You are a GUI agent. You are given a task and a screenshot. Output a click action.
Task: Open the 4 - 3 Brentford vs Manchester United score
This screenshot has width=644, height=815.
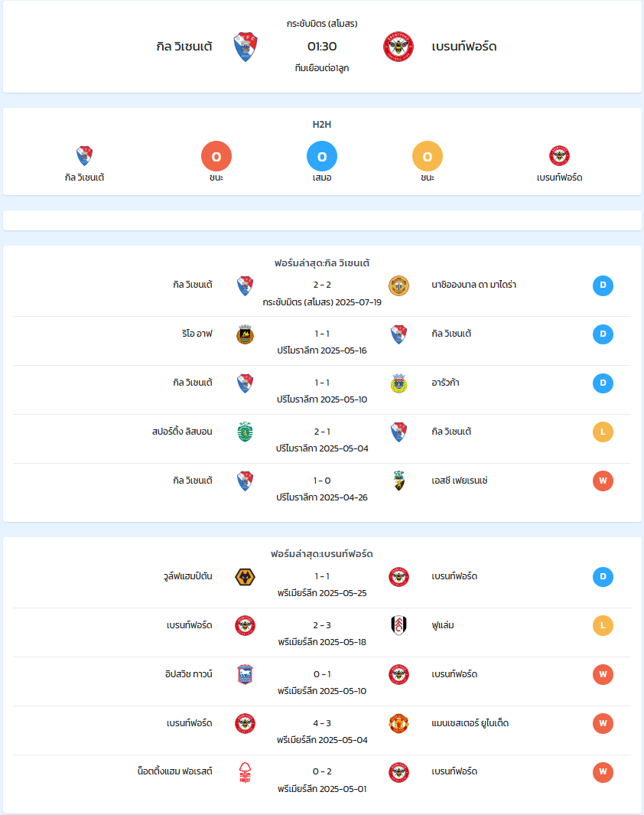pos(322,723)
